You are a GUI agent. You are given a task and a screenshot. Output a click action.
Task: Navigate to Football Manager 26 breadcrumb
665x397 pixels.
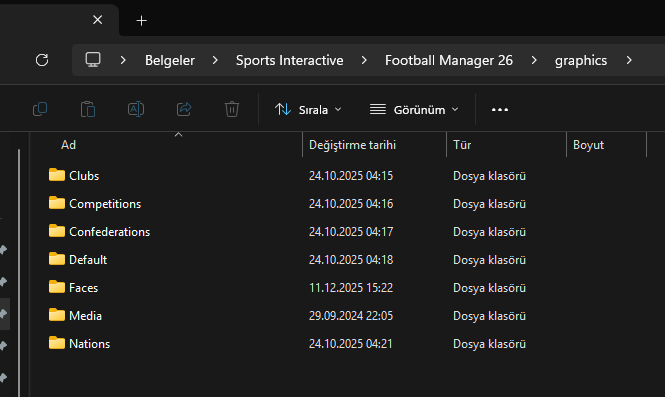click(x=449, y=60)
